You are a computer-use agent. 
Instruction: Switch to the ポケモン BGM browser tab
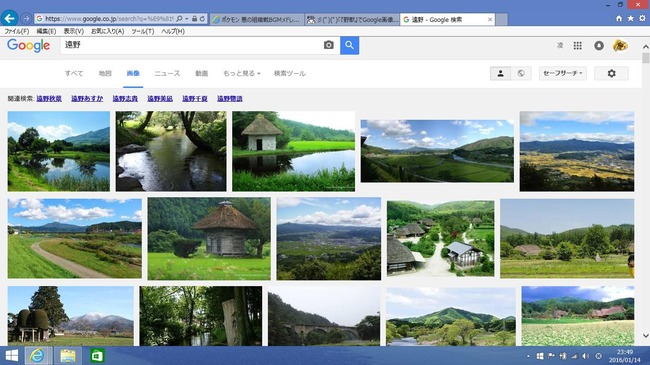256,19
